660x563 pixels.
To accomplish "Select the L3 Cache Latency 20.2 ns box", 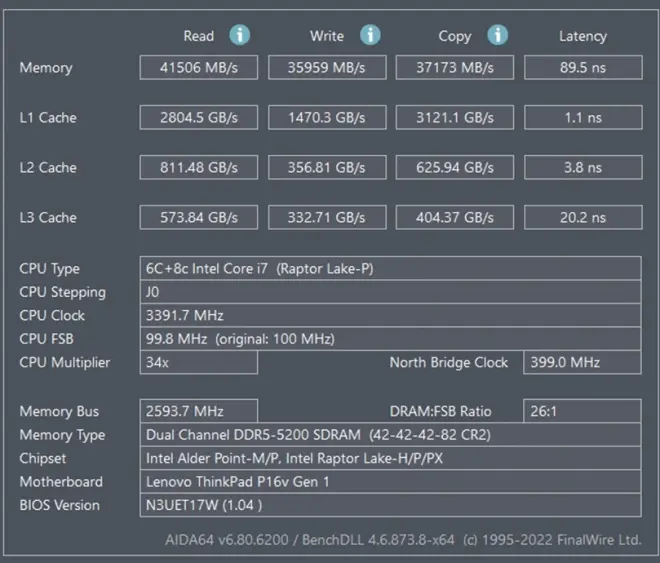I will coord(582,217).
